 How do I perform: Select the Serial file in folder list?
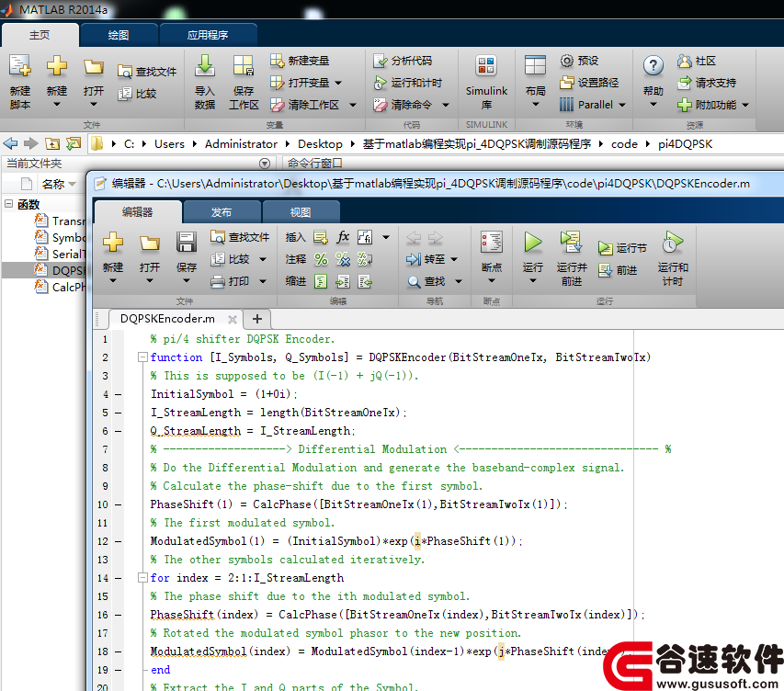pos(60,254)
